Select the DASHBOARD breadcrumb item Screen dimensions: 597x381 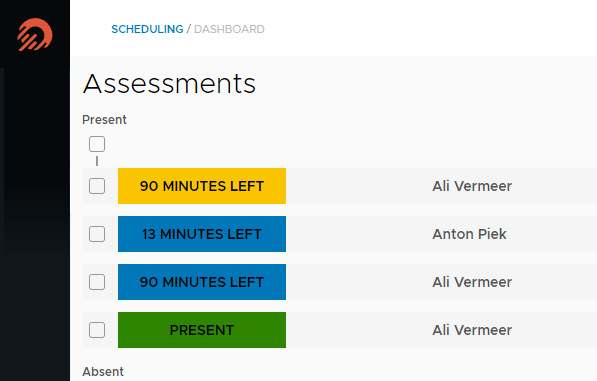229,29
